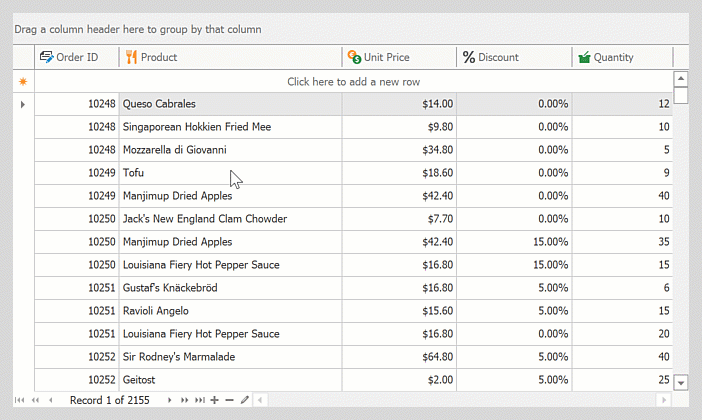Append a new record with plus button
This screenshot has width=702, height=420.
[214, 400]
